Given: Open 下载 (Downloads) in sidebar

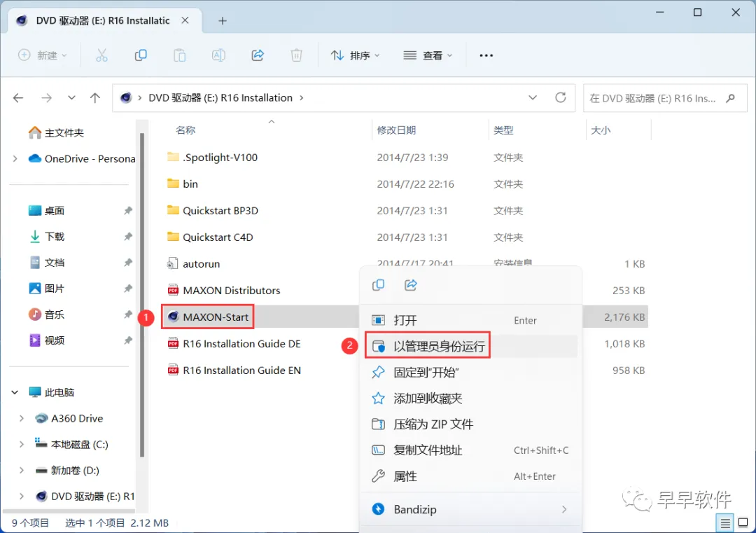Looking at the screenshot, I should coord(46,237).
